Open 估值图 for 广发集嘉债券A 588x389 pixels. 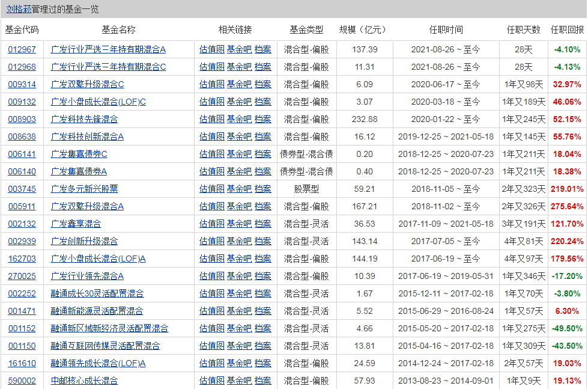[211, 171]
